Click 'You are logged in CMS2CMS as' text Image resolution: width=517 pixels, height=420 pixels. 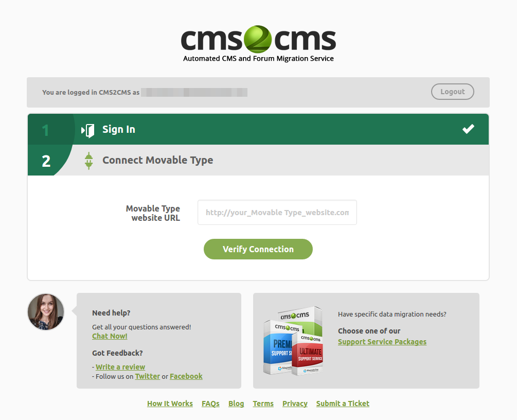(x=91, y=92)
